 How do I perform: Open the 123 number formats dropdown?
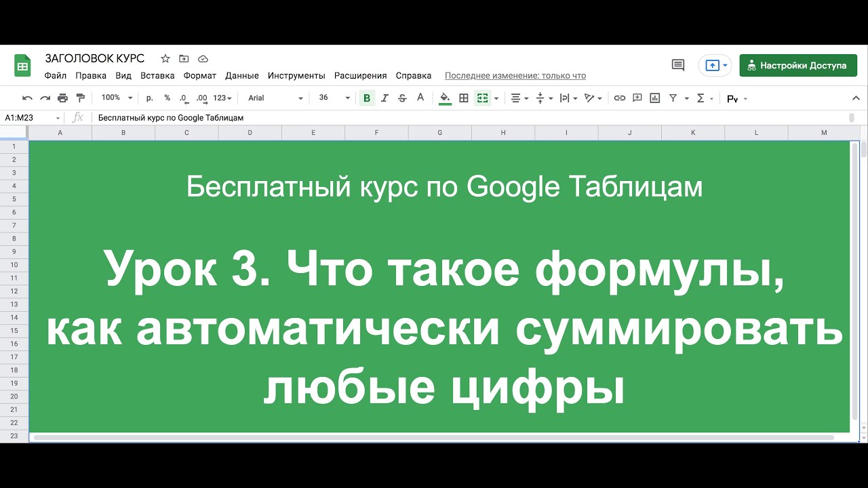click(x=222, y=98)
